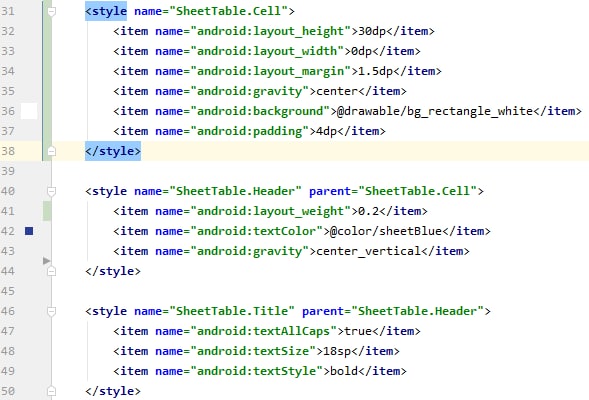This screenshot has height=400, width=589.
Task: Collapse the SheetTable.Title style fold on line 46
Action: point(51,311)
